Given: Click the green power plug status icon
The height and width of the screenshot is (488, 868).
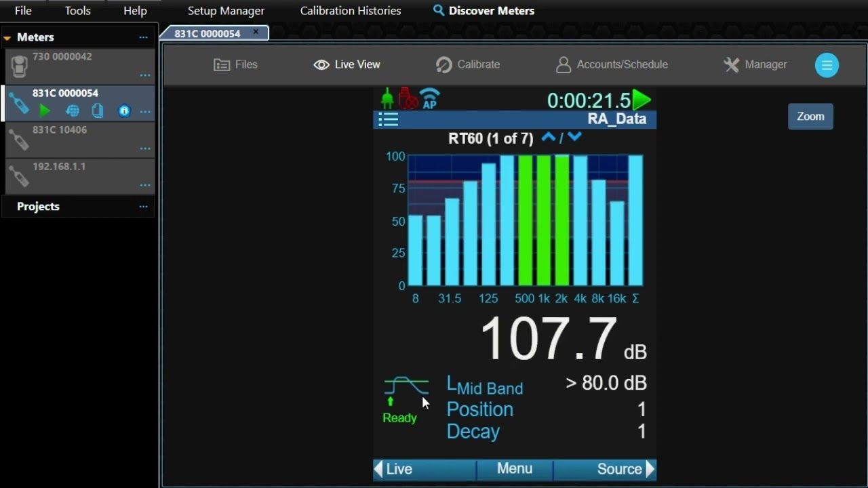Looking at the screenshot, I should point(387,99).
